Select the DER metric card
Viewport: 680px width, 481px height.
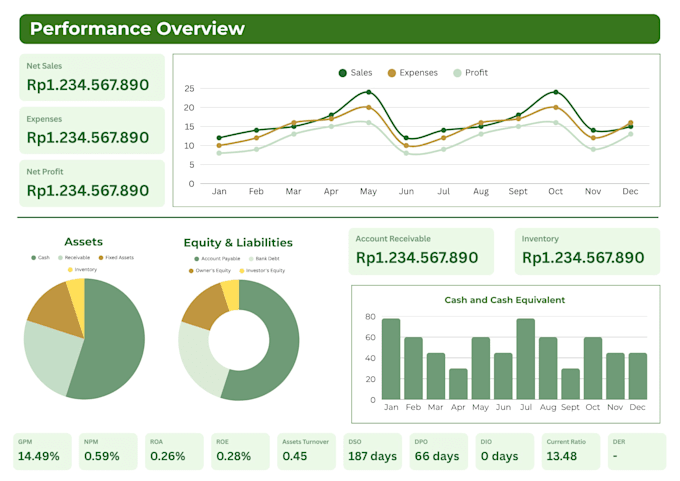(637, 452)
